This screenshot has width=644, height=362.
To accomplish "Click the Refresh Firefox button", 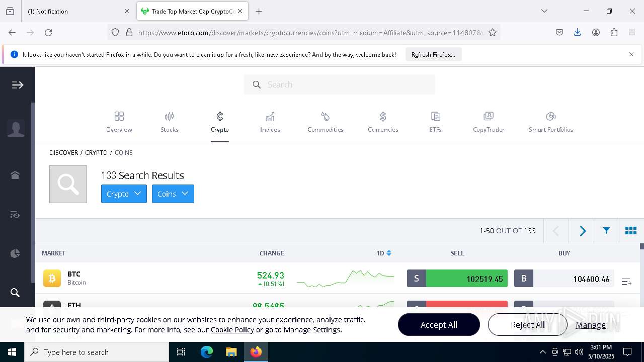I will click(x=433, y=54).
